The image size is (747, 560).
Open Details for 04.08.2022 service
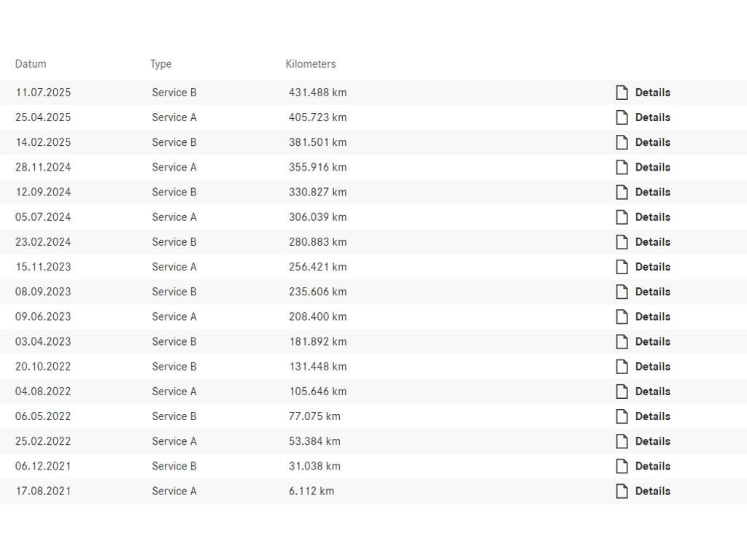click(x=652, y=392)
